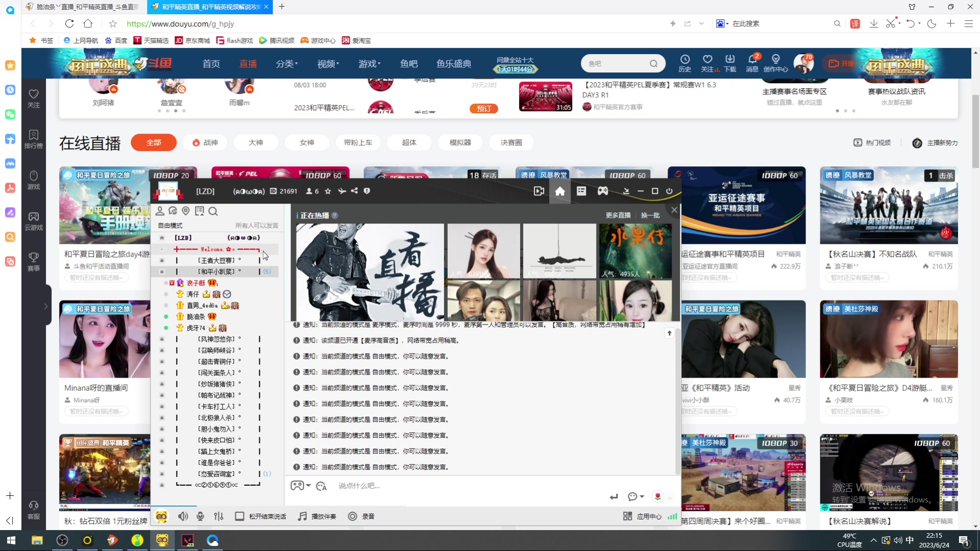This screenshot has width=980, height=551.
Task: Open 鱼吧 in the Douyu navigation
Action: [x=408, y=64]
